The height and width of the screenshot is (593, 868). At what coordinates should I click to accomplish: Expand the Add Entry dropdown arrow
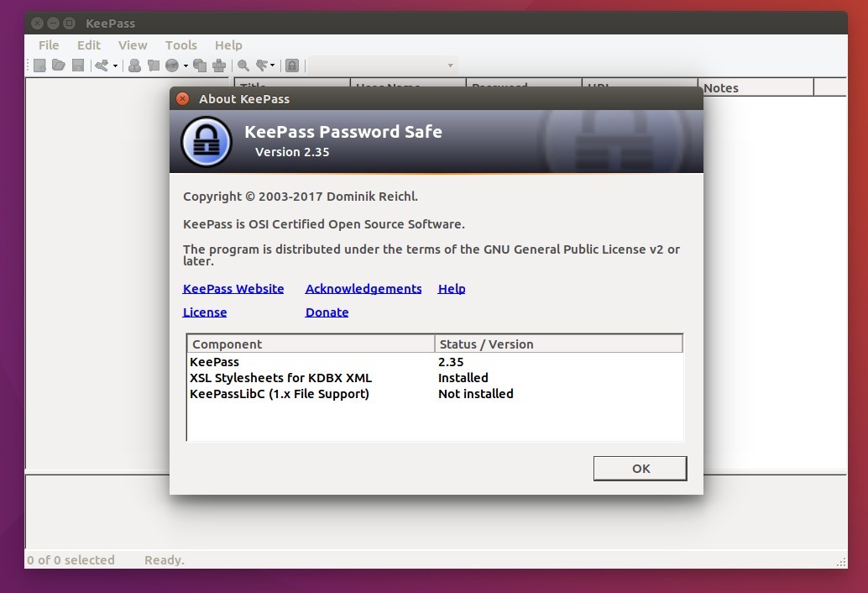(115, 66)
